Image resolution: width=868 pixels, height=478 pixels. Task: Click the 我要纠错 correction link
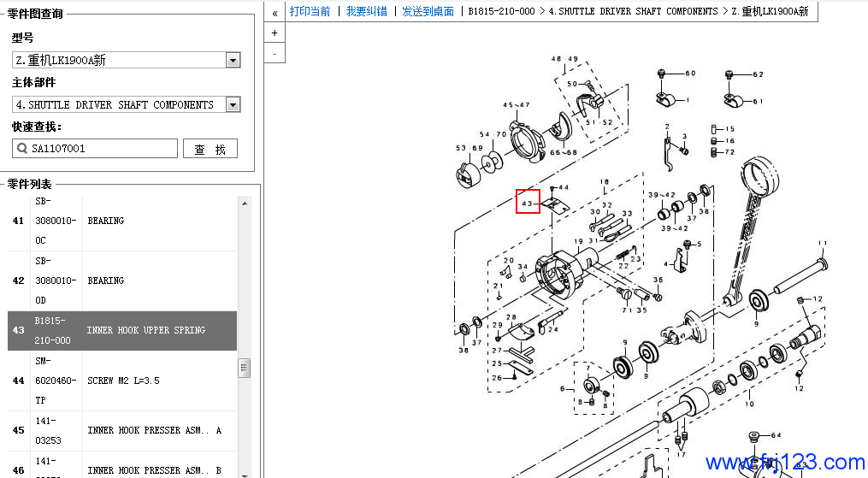click(366, 11)
